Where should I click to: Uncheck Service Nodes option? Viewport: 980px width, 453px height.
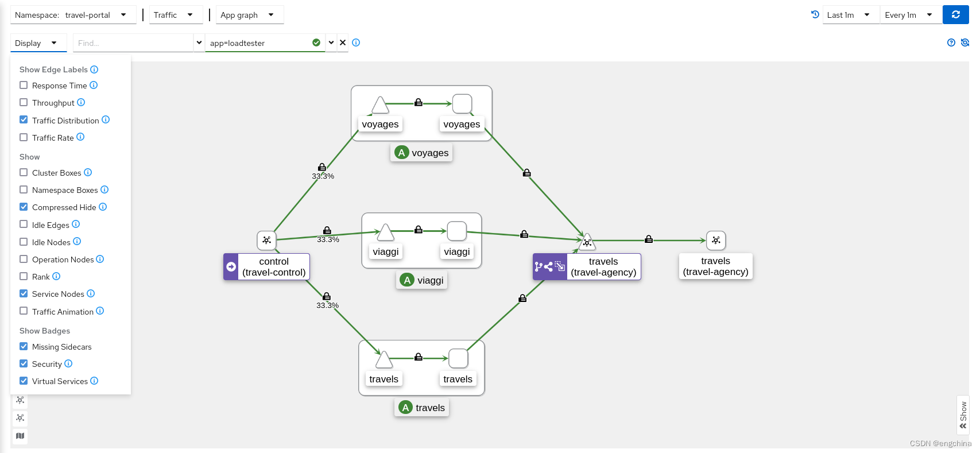[x=24, y=293]
